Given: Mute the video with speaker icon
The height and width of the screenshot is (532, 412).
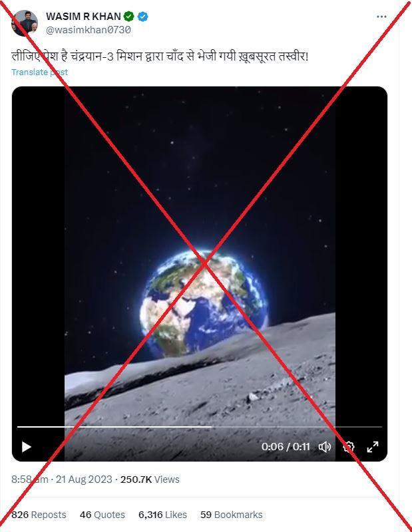Looking at the screenshot, I should (324, 447).
